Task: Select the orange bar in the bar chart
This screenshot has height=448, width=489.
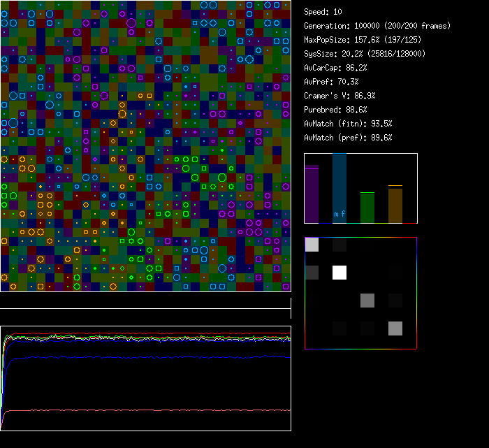Action: 395,205
